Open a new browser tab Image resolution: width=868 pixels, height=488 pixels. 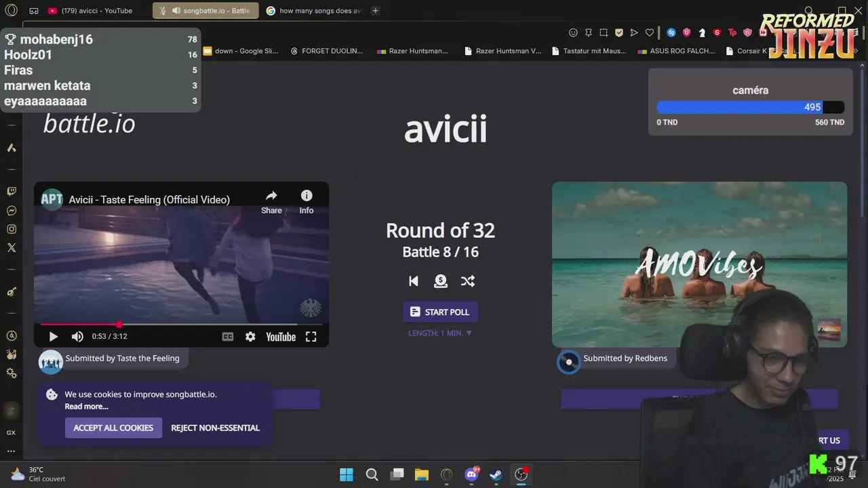(375, 11)
